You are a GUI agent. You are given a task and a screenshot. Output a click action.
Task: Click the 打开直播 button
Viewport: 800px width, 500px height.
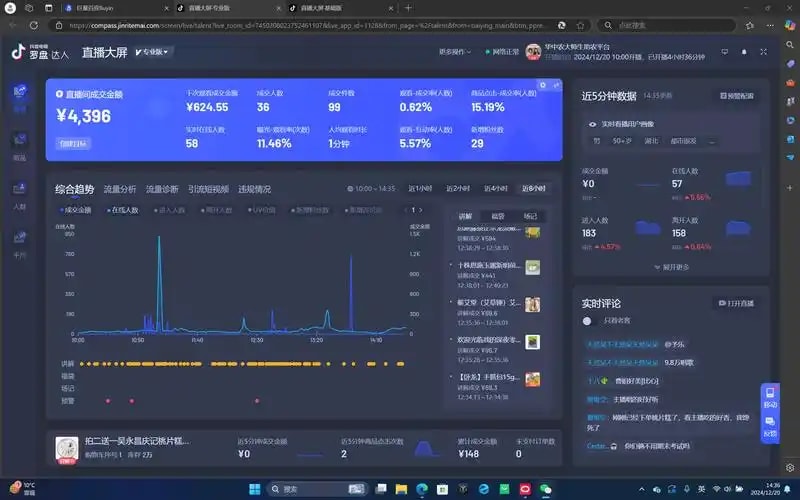pyautogui.click(x=736, y=303)
